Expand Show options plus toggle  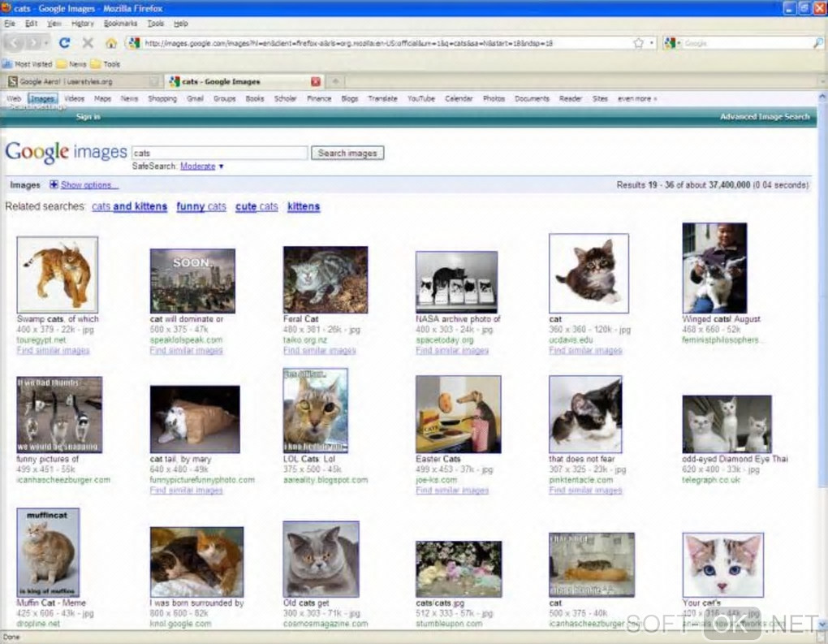[x=54, y=184]
